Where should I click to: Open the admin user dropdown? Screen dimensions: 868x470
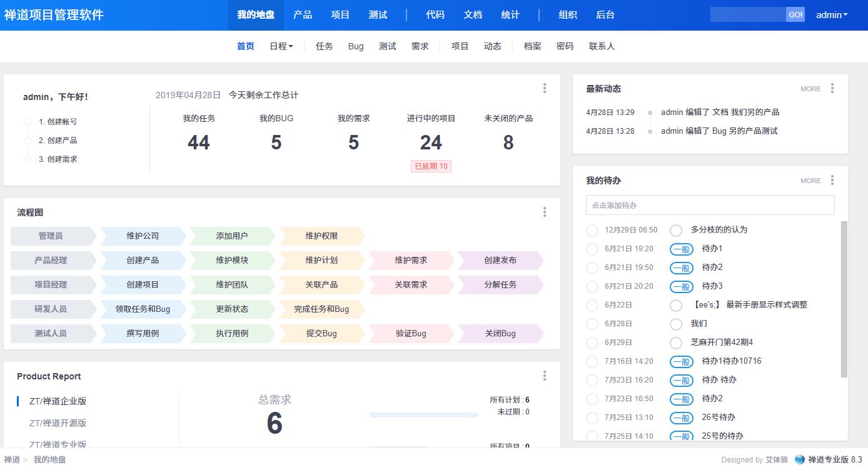[832, 15]
